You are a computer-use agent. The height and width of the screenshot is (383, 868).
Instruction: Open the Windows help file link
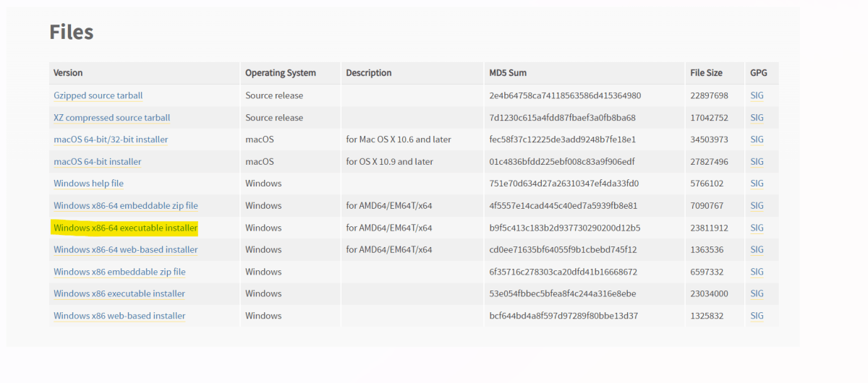[x=88, y=184]
